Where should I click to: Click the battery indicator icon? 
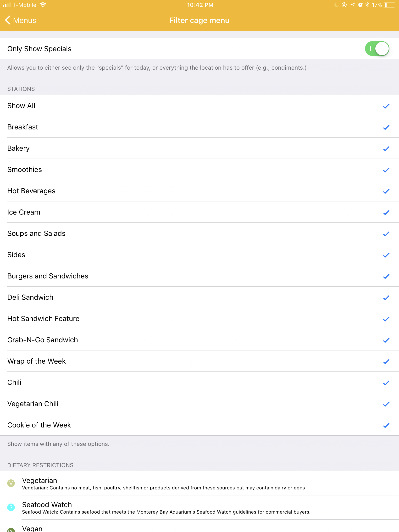pos(390,5)
